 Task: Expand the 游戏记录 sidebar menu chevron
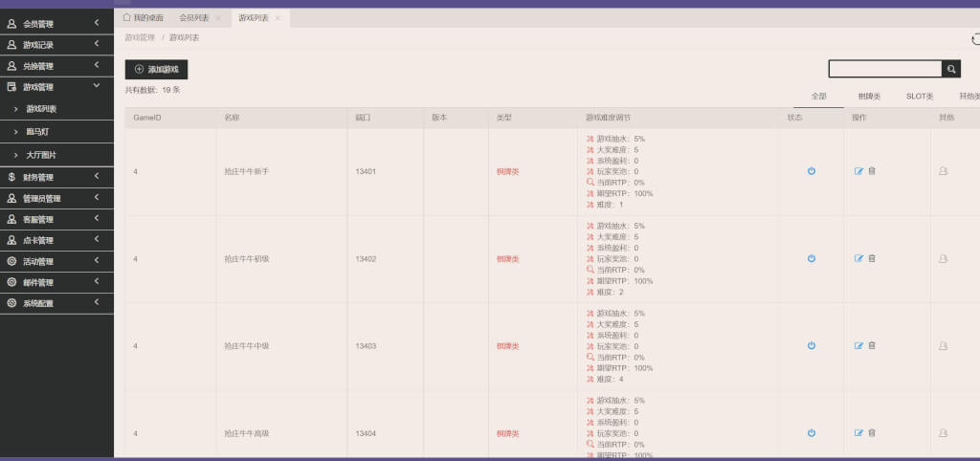(97, 44)
